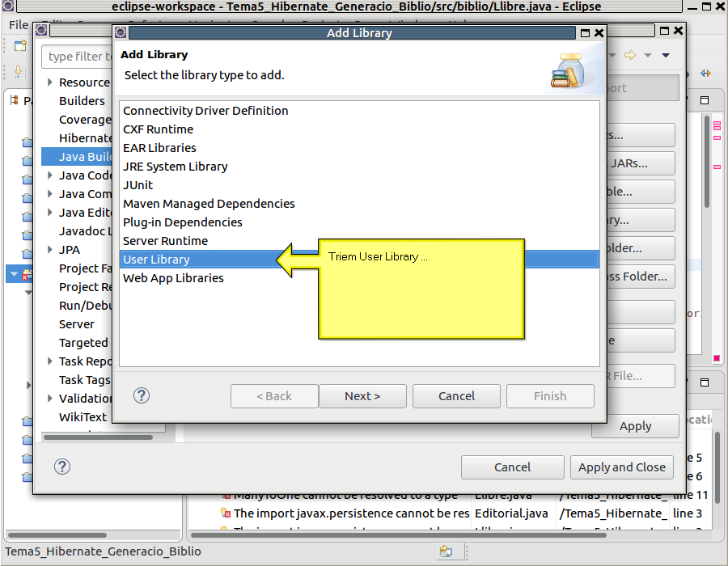Maximize the editor area icon

(705, 100)
